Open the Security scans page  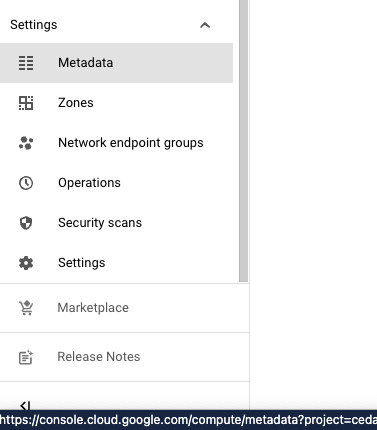point(116,223)
